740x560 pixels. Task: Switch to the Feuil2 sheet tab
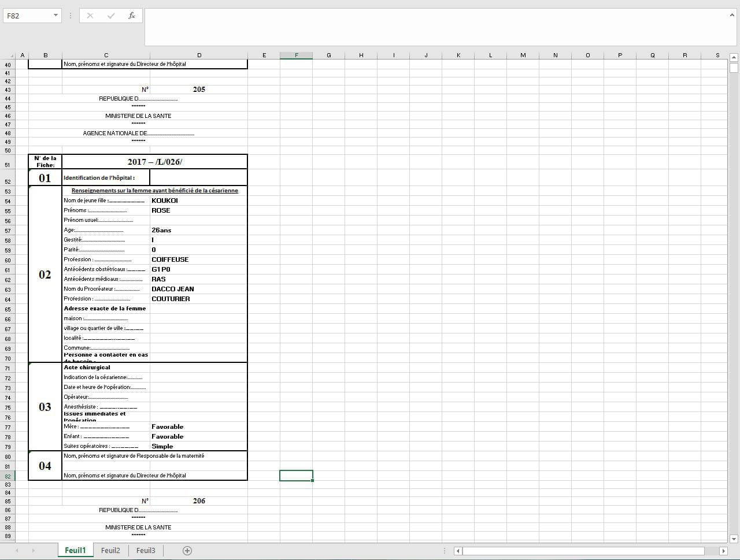click(x=110, y=551)
